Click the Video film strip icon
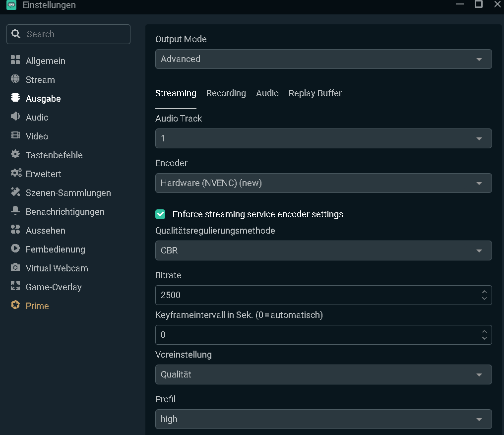 coord(15,136)
